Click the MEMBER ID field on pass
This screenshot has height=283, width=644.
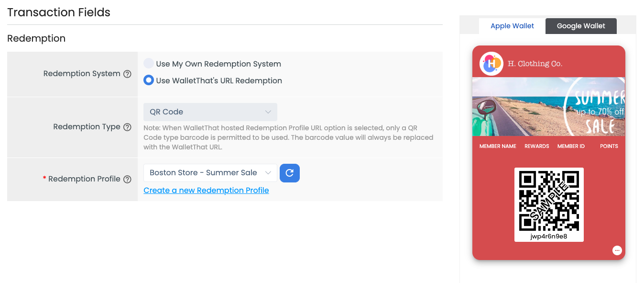coord(571,146)
